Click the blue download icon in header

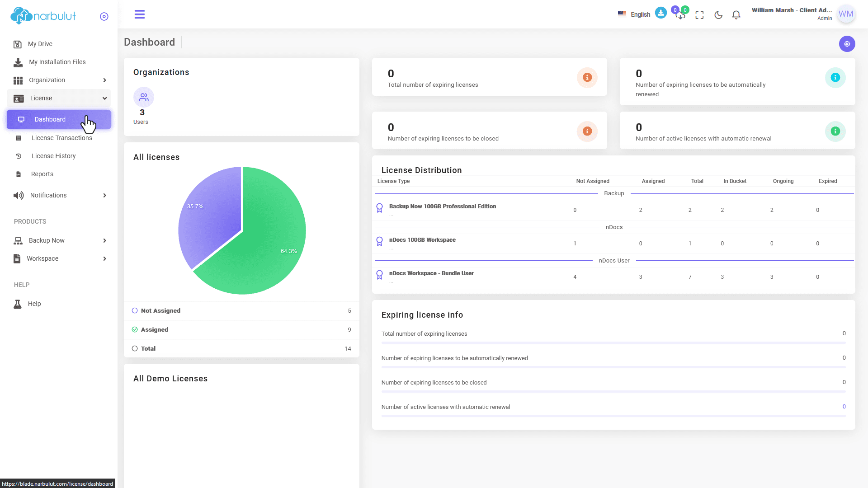point(661,13)
